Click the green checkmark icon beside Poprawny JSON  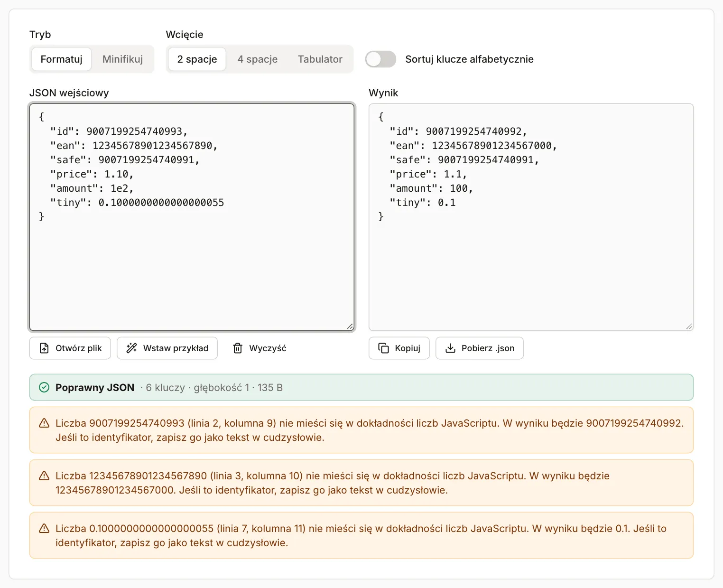pos(44,388)
